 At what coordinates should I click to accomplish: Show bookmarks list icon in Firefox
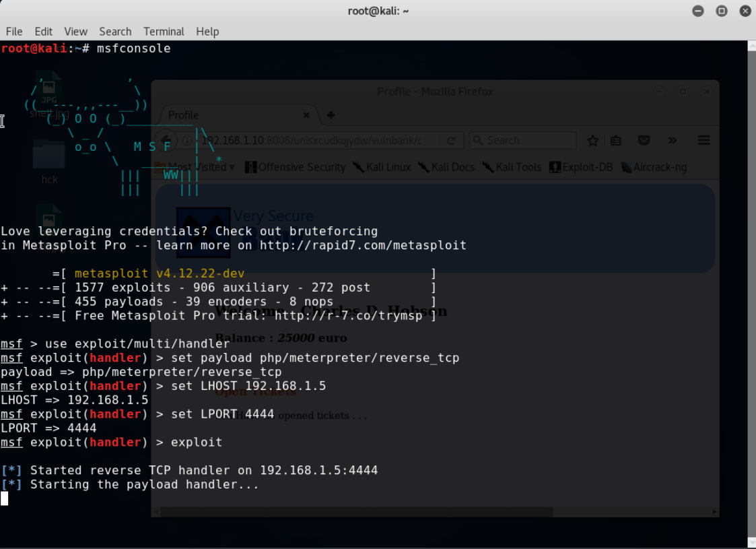coord(616,140)
